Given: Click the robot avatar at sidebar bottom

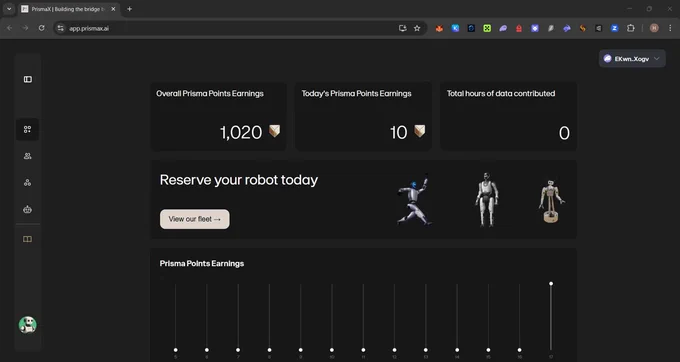Looking at the screenshot, I should pyautogui.click(x=28, y=325).
